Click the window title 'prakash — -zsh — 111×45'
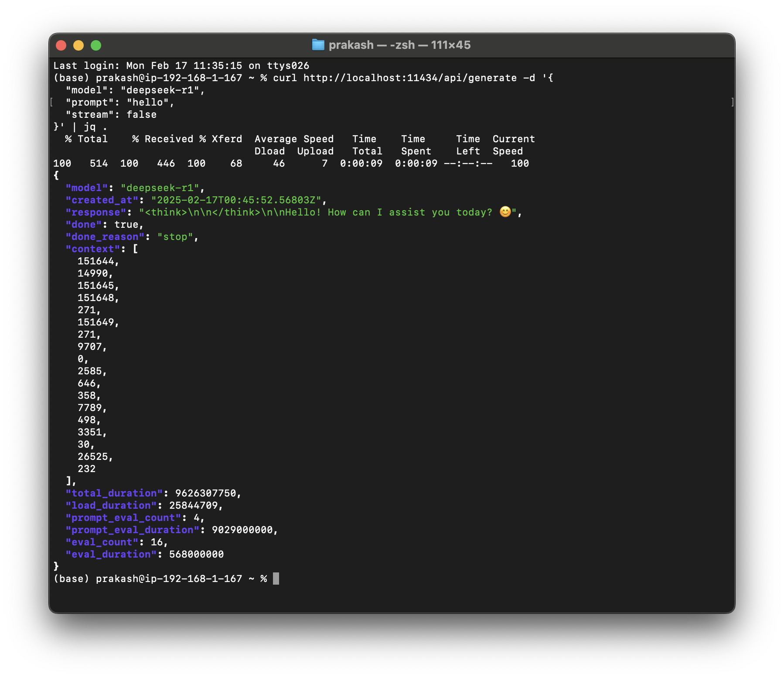784x678 pixels. coord(399,45)
